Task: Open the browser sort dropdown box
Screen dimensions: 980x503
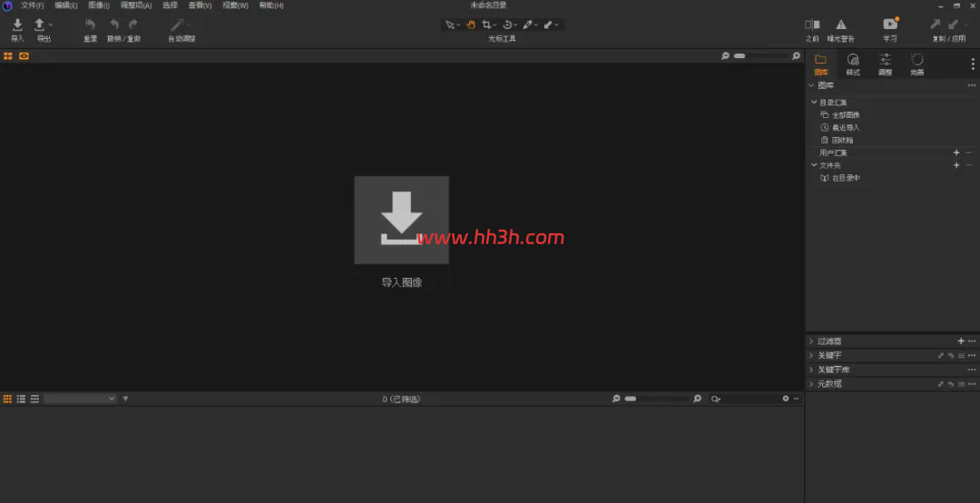Action: pos(80,399)
